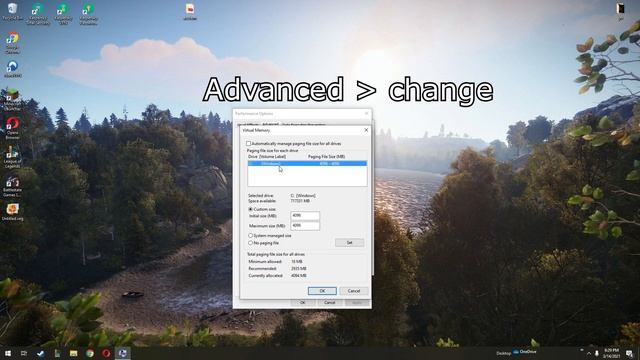Close the Performance Options window
This screenshot has width=640, height=360.
[x=366, y=113]
